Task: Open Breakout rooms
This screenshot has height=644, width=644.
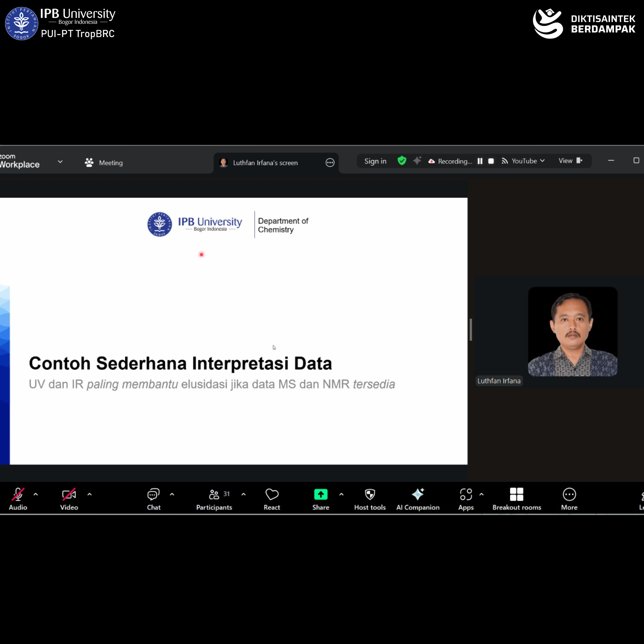Action: pos(517,499)
